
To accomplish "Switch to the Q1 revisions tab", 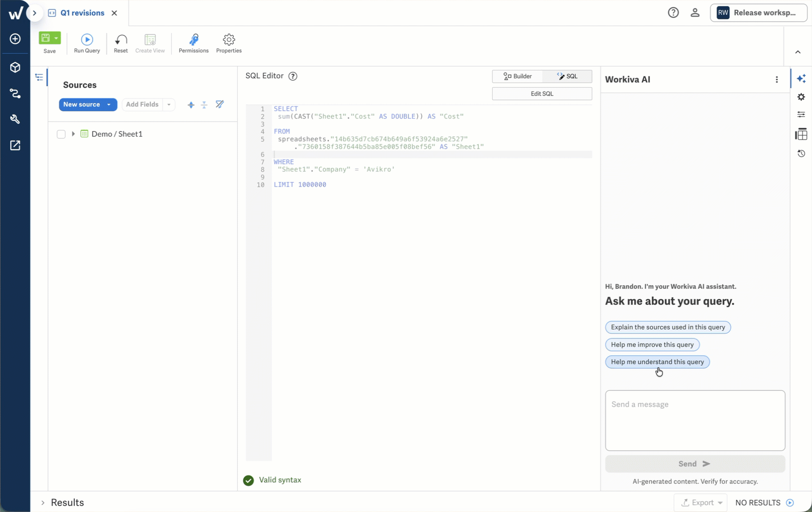I will click(82, 13).
